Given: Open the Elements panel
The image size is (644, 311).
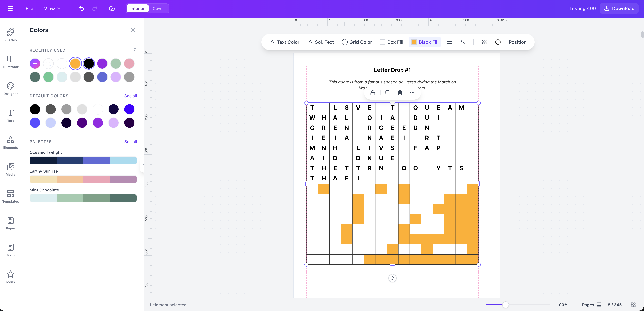Looking at the screenshot, I should tap(10, 143).
